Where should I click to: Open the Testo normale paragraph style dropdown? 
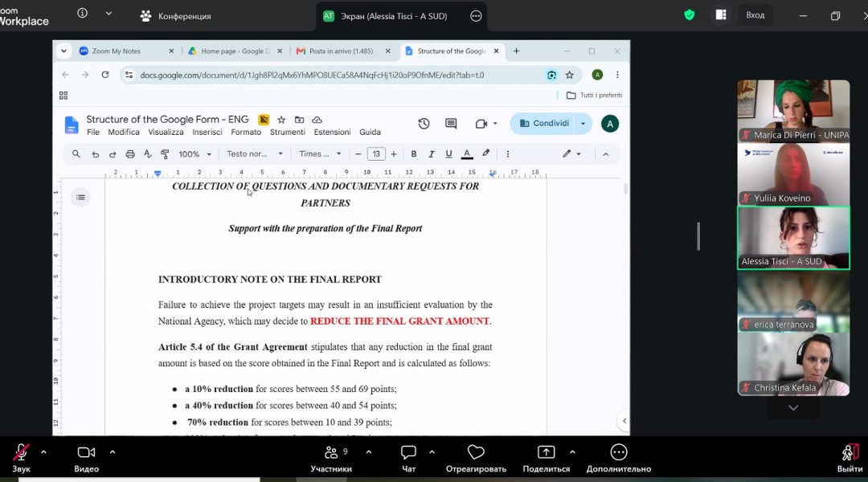click(255, 154)
